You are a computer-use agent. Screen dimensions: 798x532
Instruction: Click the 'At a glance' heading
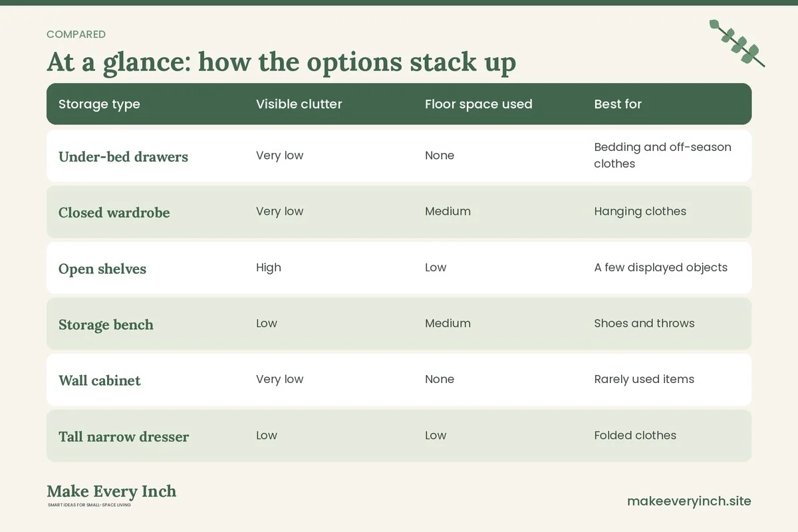pos(281,62)
